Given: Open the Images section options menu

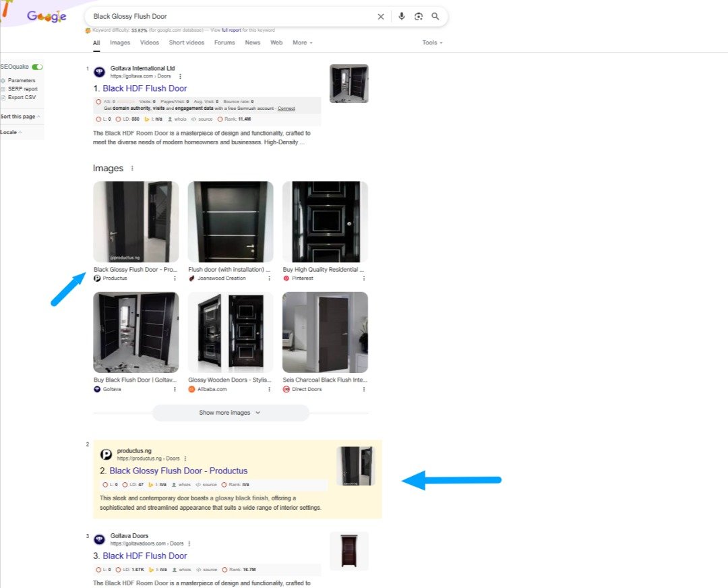Looking at the screenshot, I should pyautogui.click(x=132, y=168).
